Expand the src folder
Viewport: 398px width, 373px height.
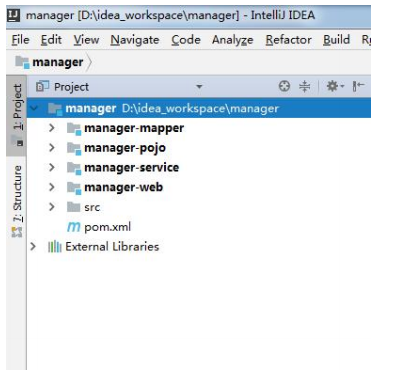coord(52,207)
